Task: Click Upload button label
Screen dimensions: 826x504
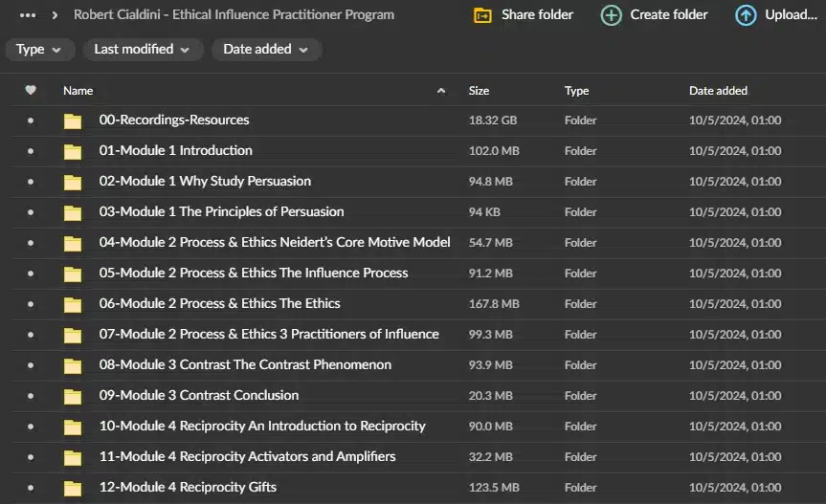Action: pyautogui.click(x=792, y=14)
